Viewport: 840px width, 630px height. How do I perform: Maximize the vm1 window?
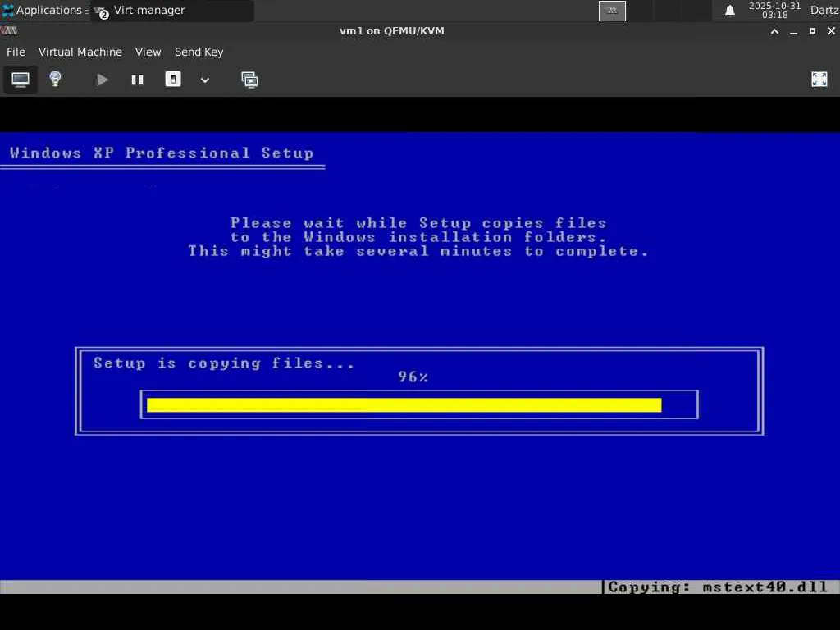(812, 31)
